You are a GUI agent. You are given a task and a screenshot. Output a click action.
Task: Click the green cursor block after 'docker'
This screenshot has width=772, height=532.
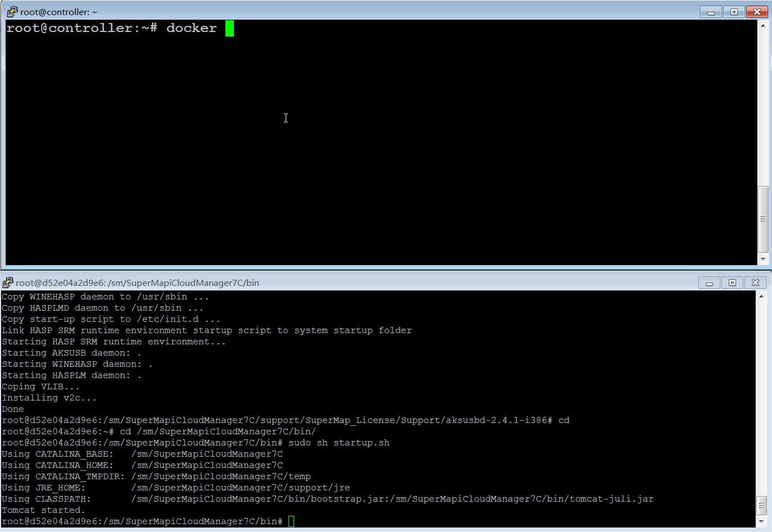click(x=229, y=29)
